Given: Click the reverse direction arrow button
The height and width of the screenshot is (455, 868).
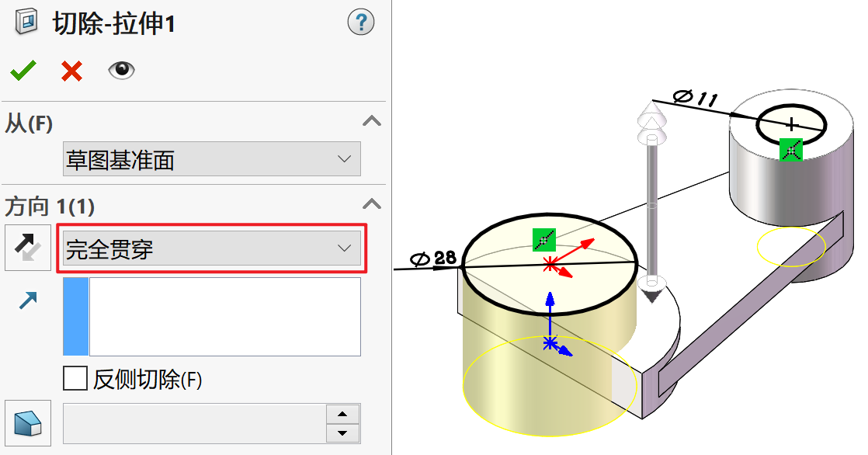Looking at the screenshot, I should [28, 248].
